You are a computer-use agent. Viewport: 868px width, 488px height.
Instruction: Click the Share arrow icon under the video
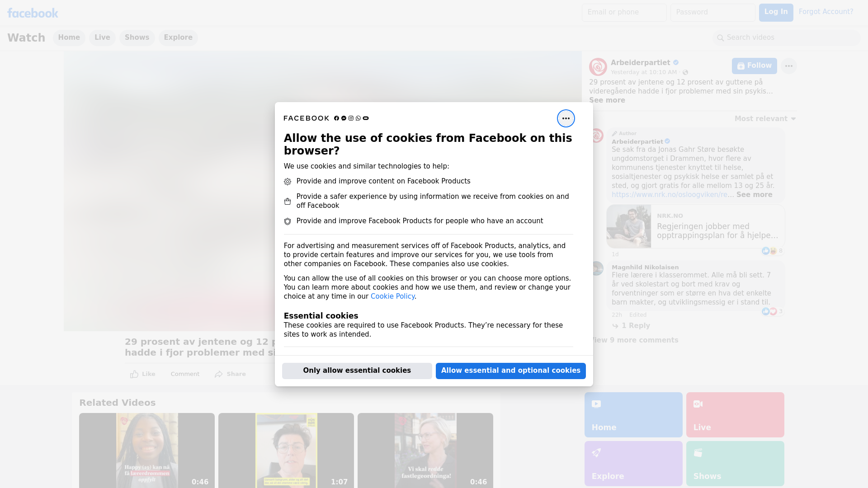click(x=219, y=374)
